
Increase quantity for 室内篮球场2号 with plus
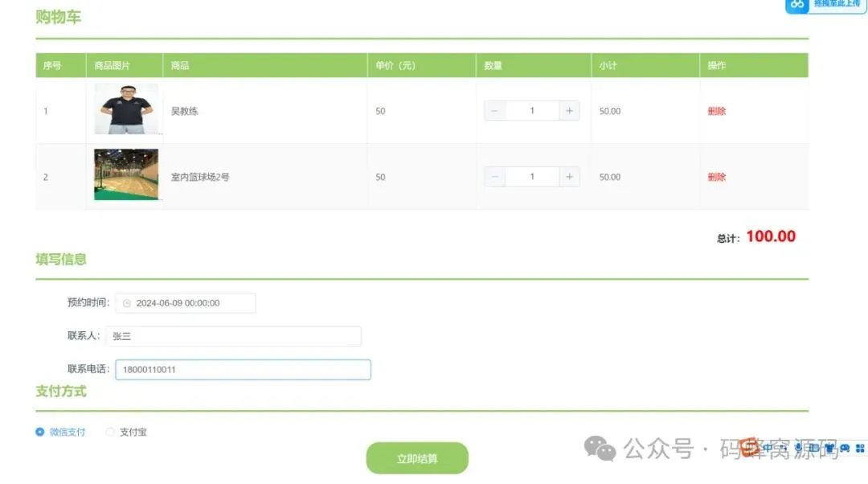[x=569, y=177]
